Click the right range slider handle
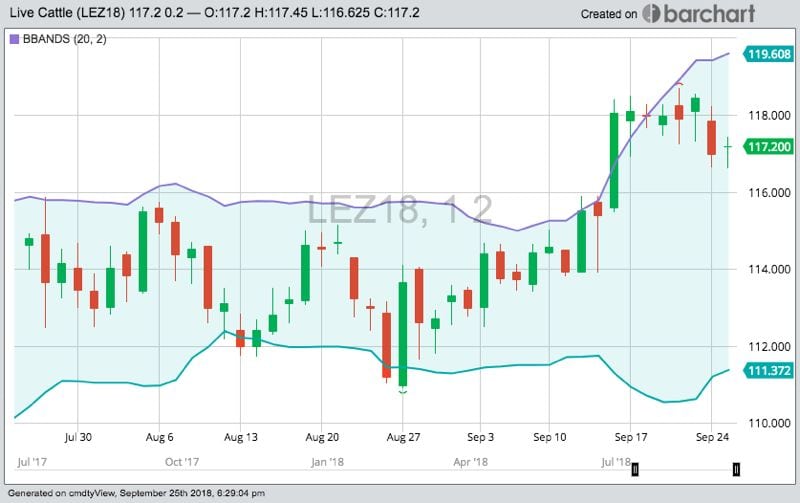The height and width of the screenshot is (503, 800). click(736, 469)
